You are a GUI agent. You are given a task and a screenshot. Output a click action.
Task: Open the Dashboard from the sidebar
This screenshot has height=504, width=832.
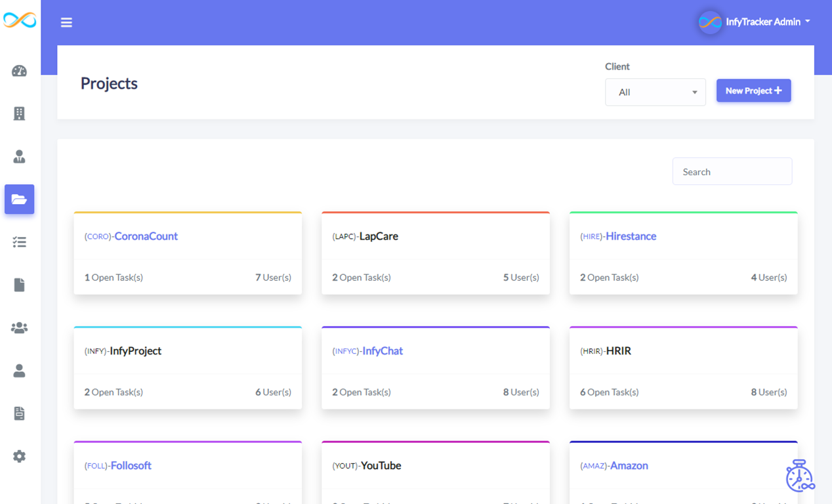(x=20, y=71)
